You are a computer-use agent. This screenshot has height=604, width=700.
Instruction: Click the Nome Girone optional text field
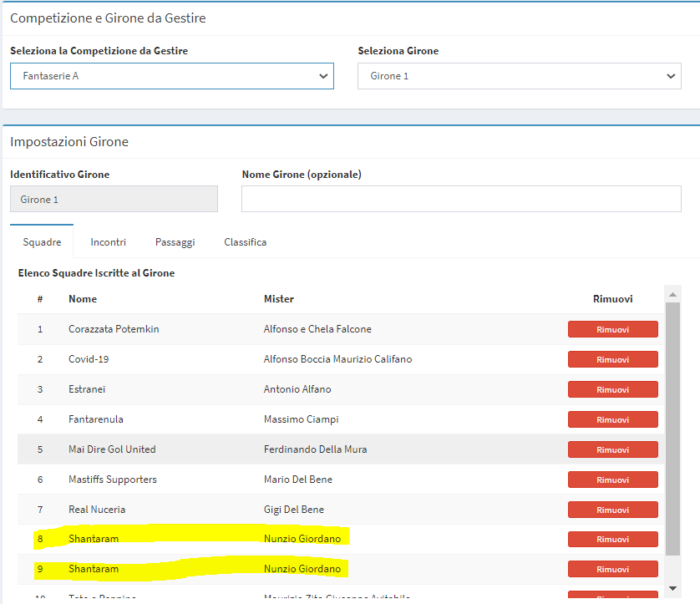(x=461, y=199)
